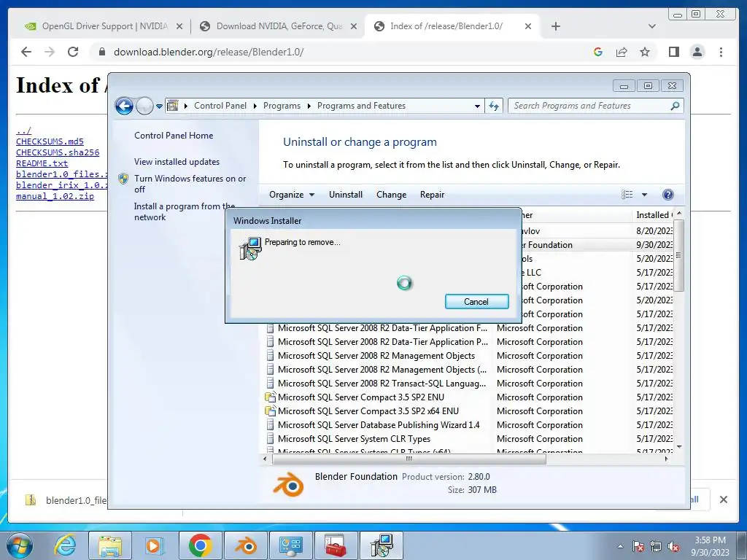Open View installed updates link

(x=177, y=161)
